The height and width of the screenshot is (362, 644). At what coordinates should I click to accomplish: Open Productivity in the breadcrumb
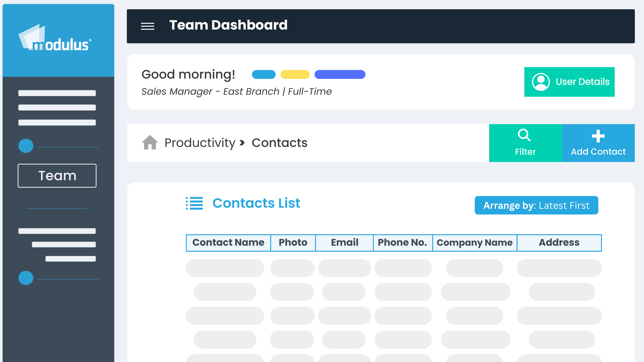point(200,143)
